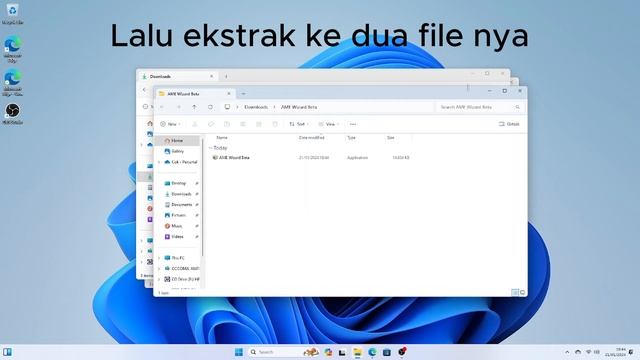The image size is (640, 360).
Task: Go back with the front window Back arrow
Action: 162,107
